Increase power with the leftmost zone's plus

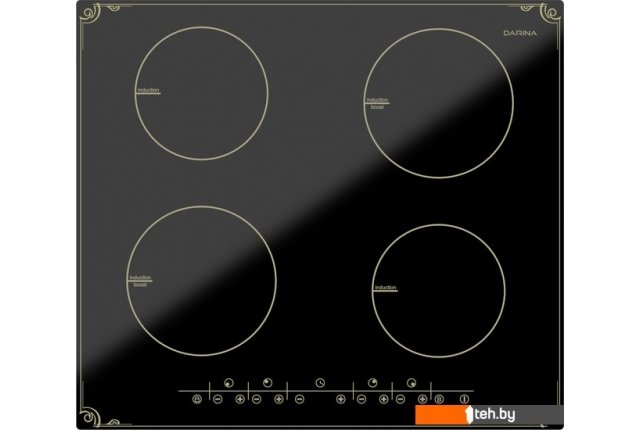(x=240, y=398)
